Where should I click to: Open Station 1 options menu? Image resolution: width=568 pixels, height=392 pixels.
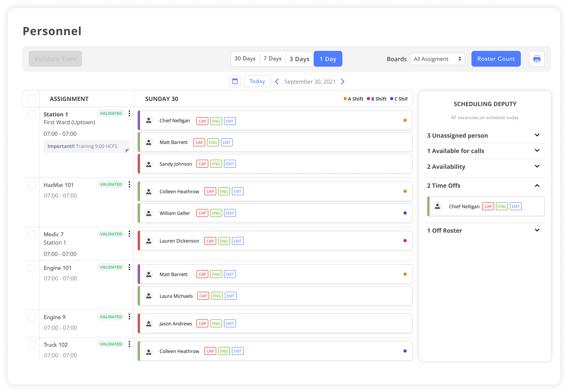tap(129, 113)
